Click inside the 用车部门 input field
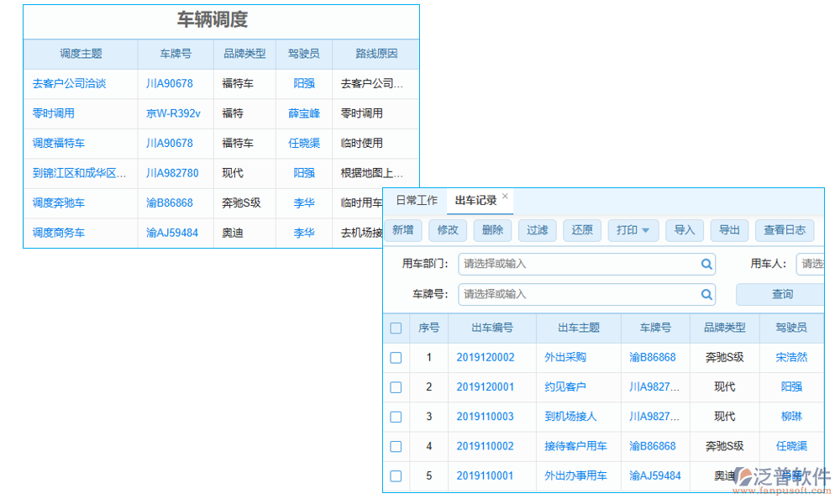The image size is (840, 504). (x=580, y=264)
